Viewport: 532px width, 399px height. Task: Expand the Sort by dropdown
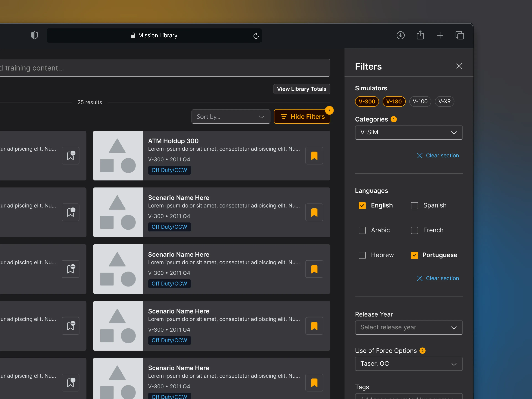[x=231, y=117]
